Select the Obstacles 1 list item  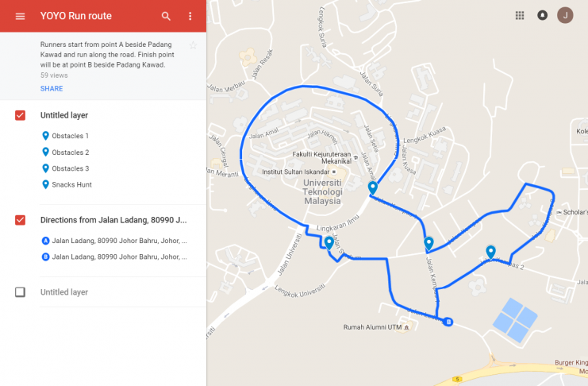65,136
